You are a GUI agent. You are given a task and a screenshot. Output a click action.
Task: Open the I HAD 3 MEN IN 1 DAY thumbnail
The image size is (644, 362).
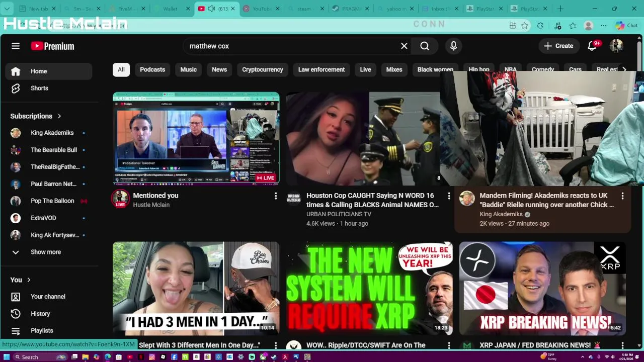coord(196,289)
